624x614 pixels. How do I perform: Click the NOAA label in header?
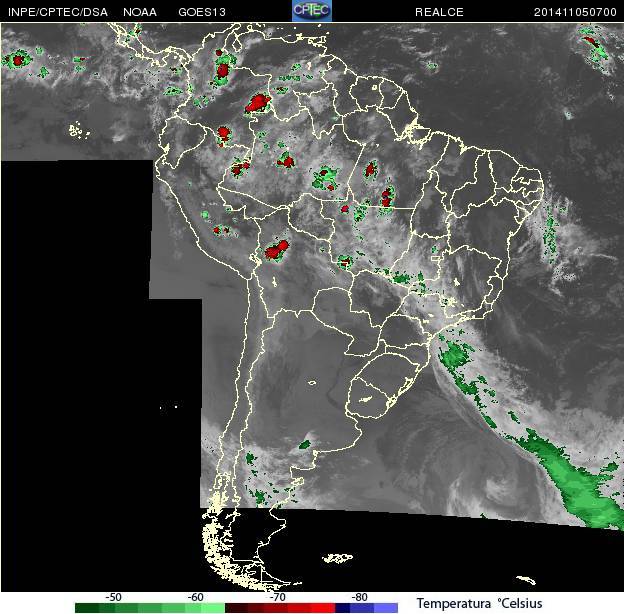pos(140,12)
